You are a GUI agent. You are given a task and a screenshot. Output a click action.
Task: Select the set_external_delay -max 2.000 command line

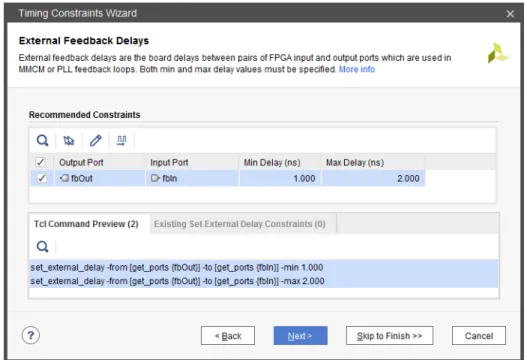tap(264, 281)
